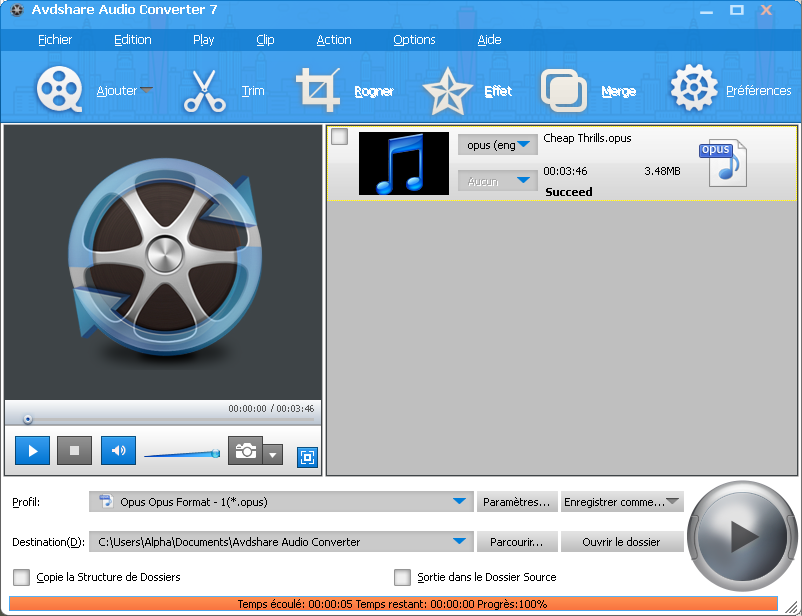This screenshot has width=802, height=616.
Task: Take a snapshot with the camera button
Action: tap(246, 450)
